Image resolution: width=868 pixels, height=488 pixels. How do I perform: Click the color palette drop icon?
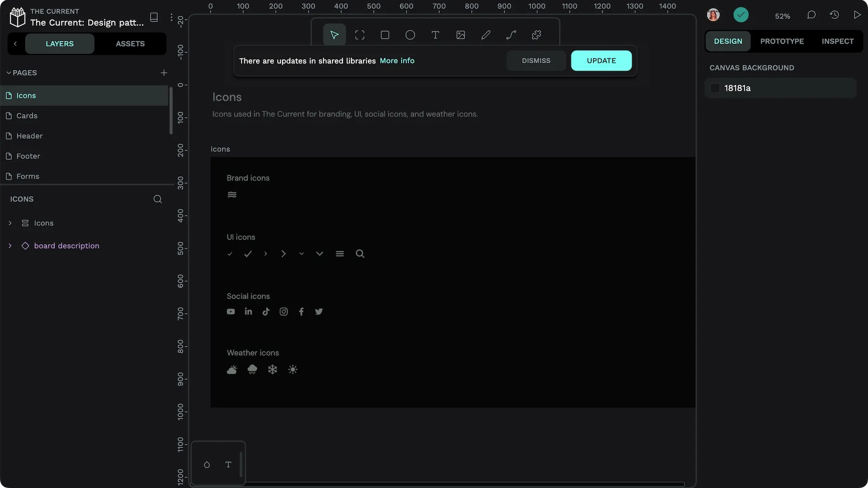[x=207, y=464]
